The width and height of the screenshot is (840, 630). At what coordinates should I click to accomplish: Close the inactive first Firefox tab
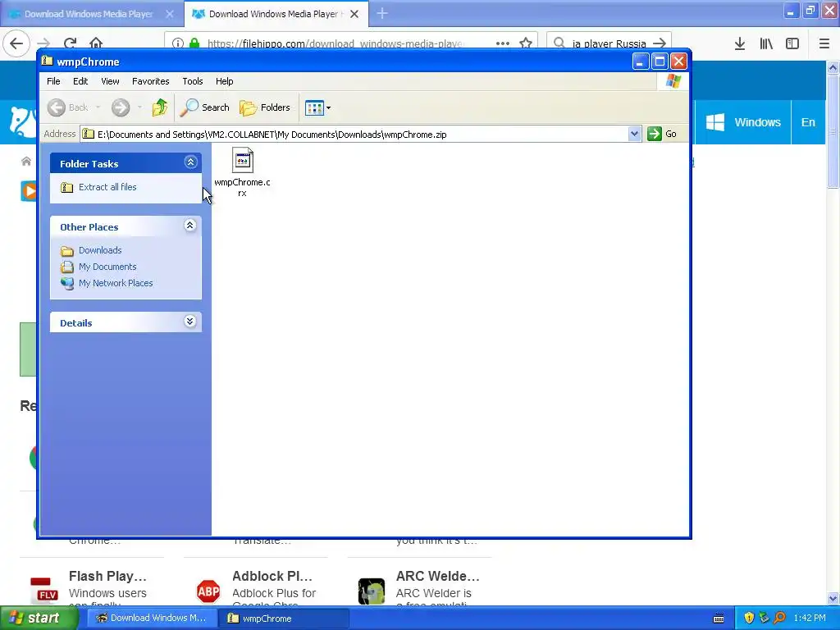(x=170, y=14)
